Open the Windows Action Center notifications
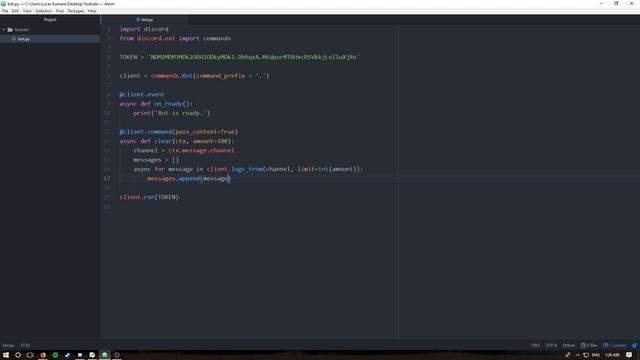This screenshot has width=640, height=360. click(x=629, y=355)
